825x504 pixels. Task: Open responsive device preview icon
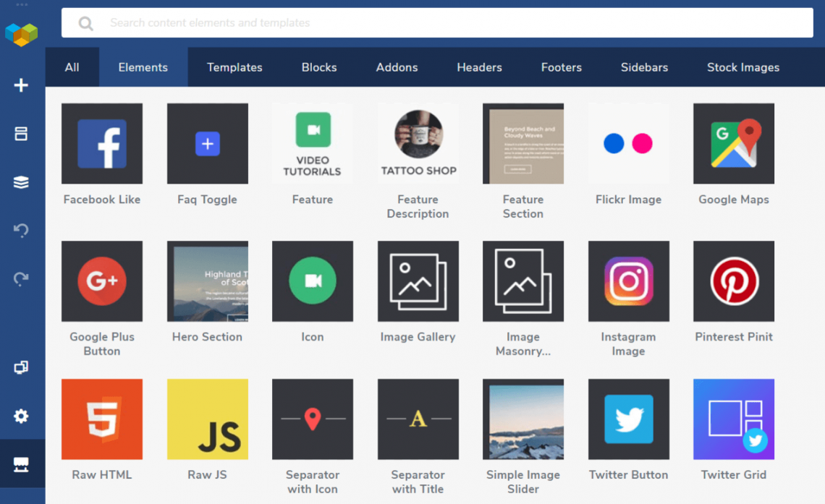[22, 367]
